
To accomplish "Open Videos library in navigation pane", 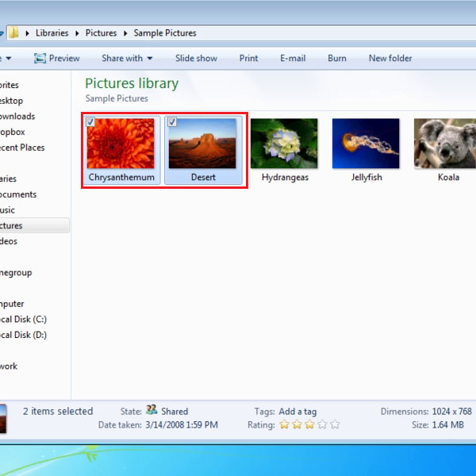I will [9, 241].
